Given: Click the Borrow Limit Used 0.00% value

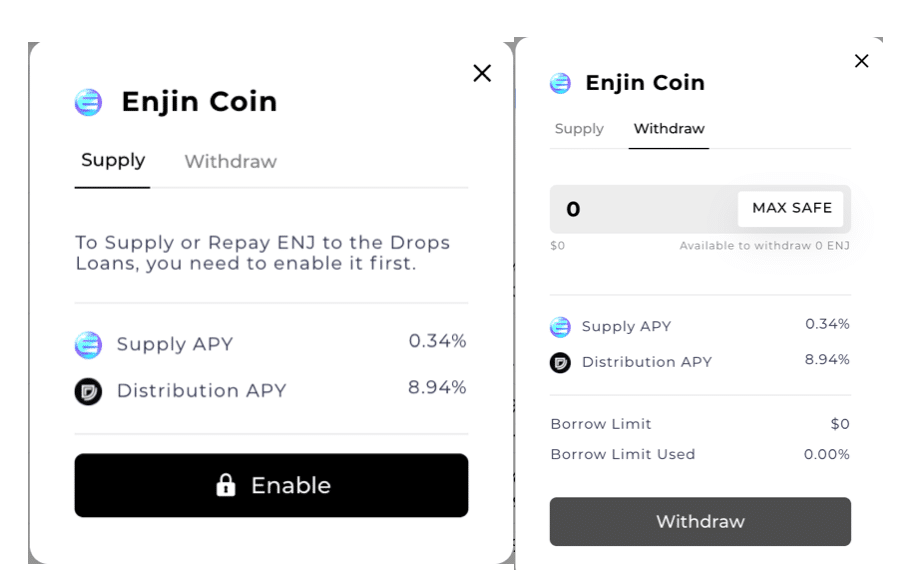Looking at the screenshot, I should click(826, 454).
